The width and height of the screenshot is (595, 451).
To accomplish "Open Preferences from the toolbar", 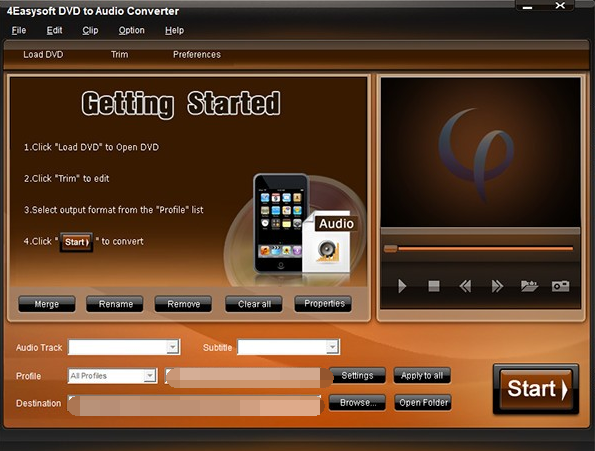I will click(x=197, y=55).
